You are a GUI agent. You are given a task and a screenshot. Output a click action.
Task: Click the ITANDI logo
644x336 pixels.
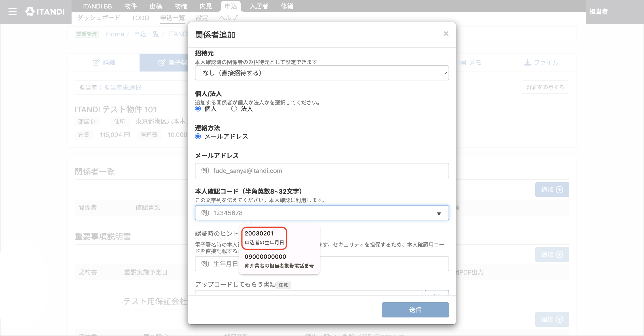45,11
